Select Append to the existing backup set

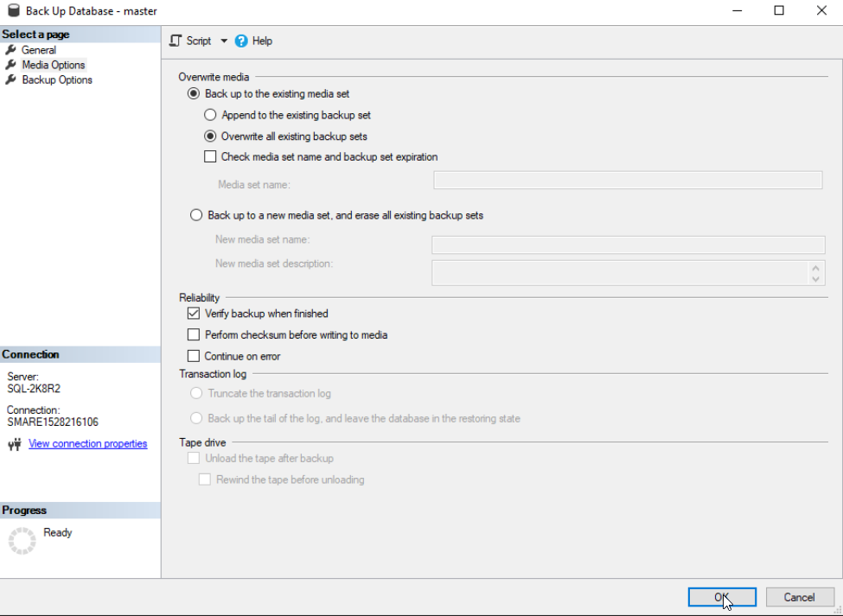(x=210, y=114)
